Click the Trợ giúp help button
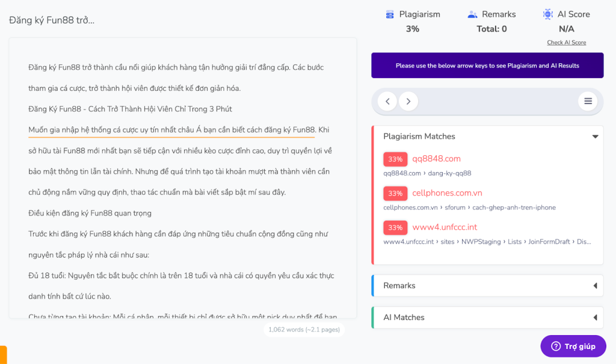 (x=573, y=347)
